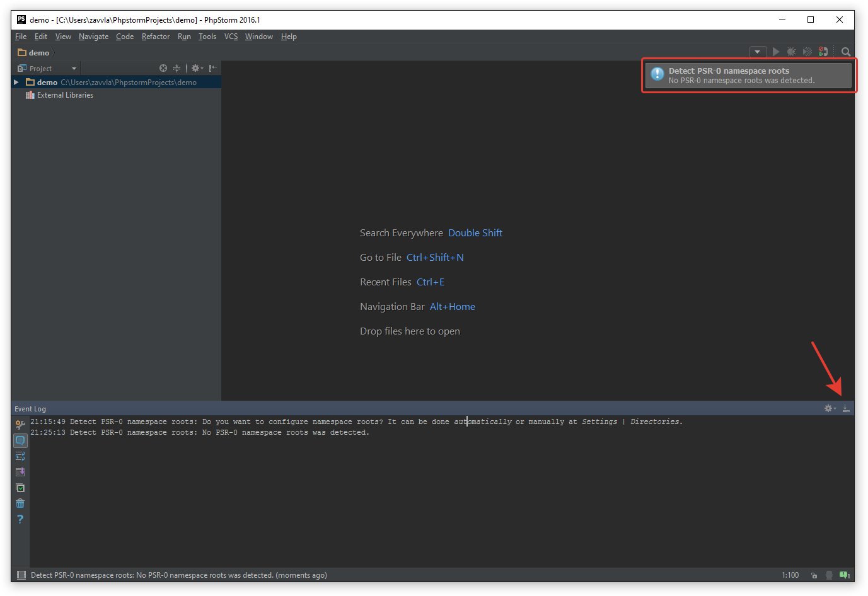Screen dimensions: 868x596
Task: Maximize the PhpStorm window
Action: [x=811, y=20]
